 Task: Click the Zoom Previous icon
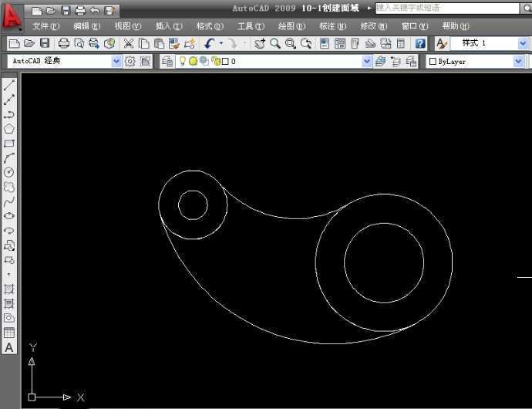[306, 43]
